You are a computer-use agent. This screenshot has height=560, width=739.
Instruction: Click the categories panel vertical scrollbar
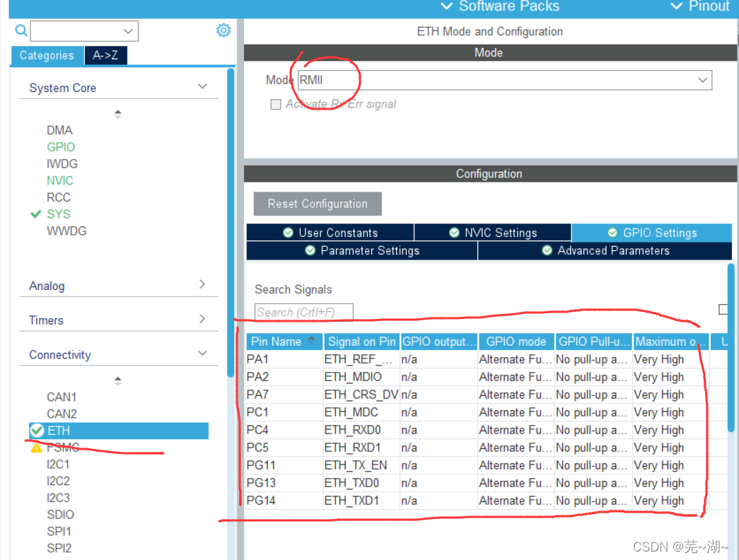231,223
